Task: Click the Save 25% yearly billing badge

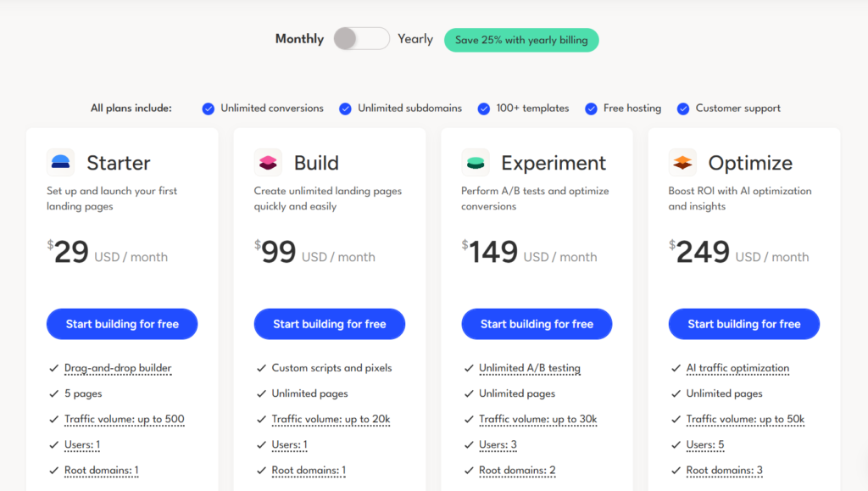Action: 521,40
